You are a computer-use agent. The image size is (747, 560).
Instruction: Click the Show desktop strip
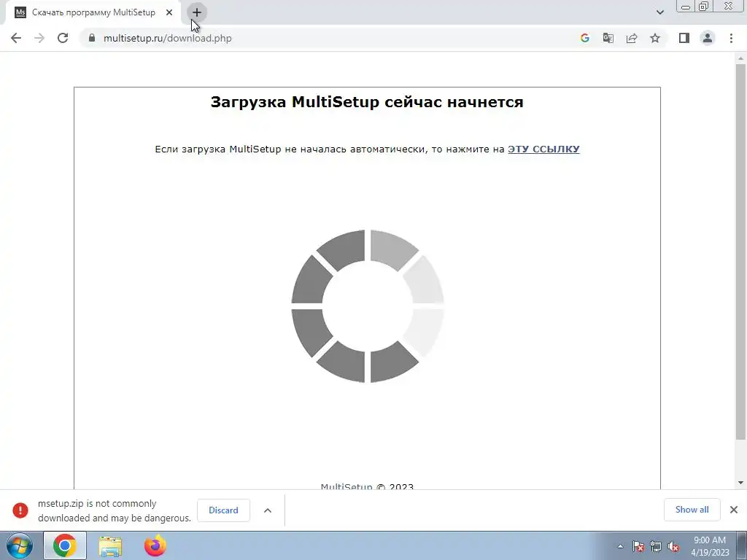pyautogui.click(x=742, y=546)
